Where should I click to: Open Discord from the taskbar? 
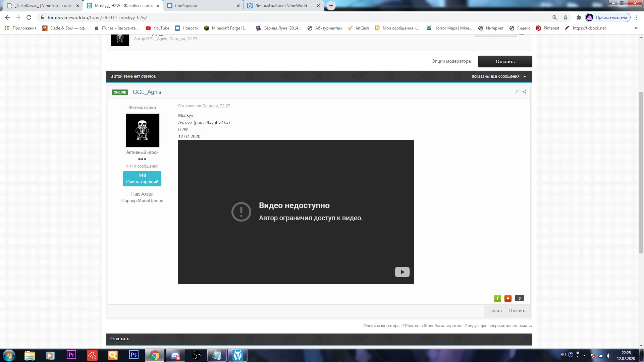pyautogui.click(x=175, y=355)
